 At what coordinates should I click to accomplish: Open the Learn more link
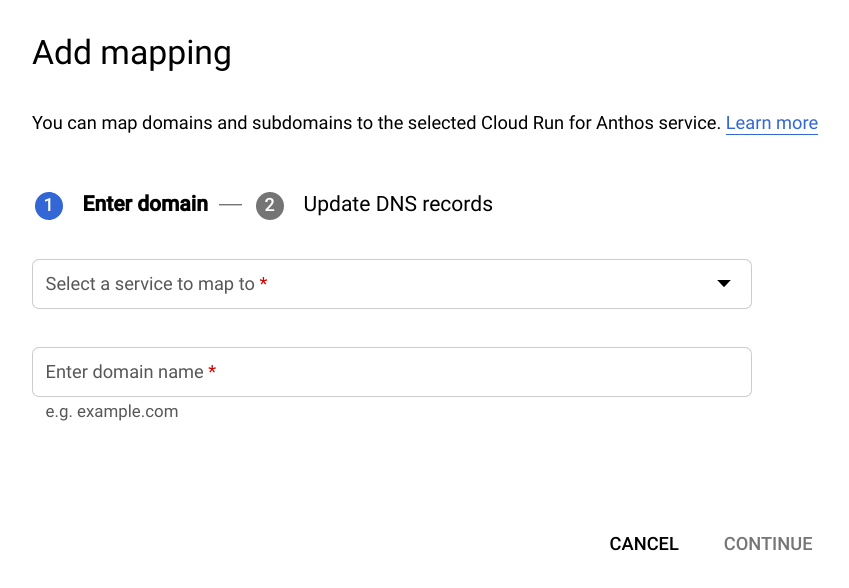(771, 122)
